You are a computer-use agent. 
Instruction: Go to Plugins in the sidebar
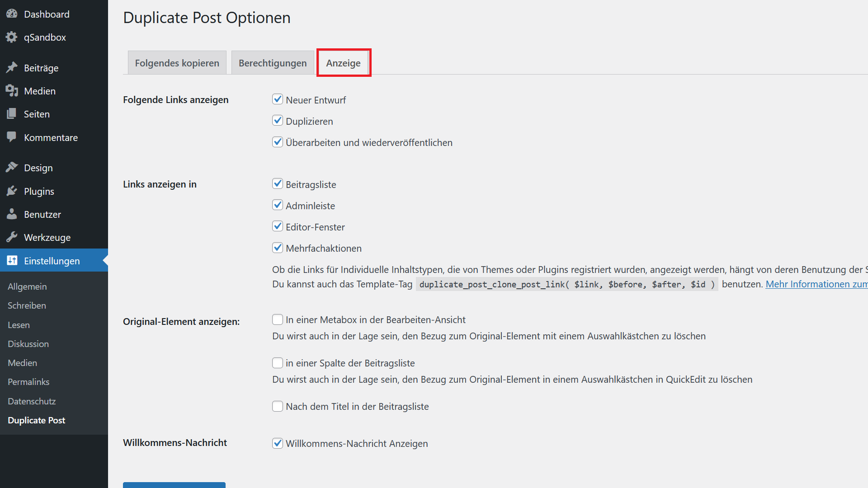54,191
